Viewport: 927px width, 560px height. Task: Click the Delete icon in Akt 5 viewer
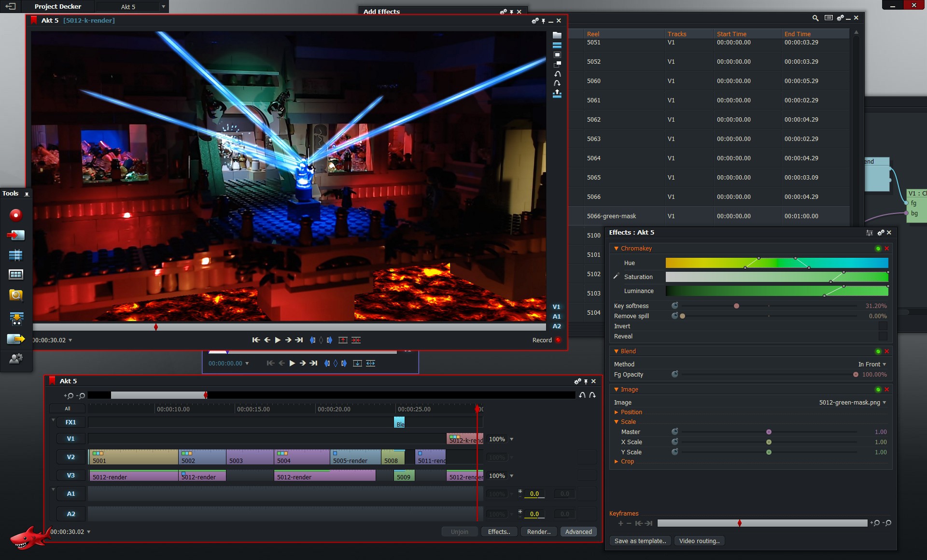click(x=356, y=340)
